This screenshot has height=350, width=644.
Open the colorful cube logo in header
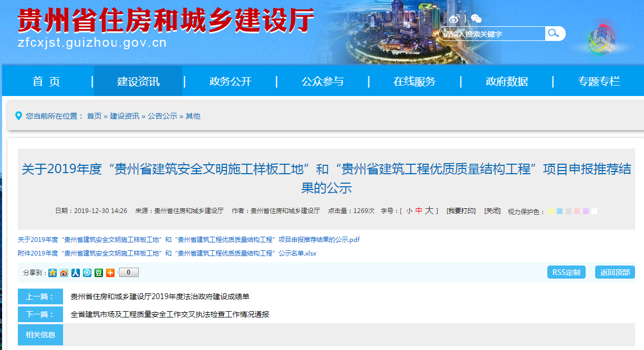click(x=601, y=37)
